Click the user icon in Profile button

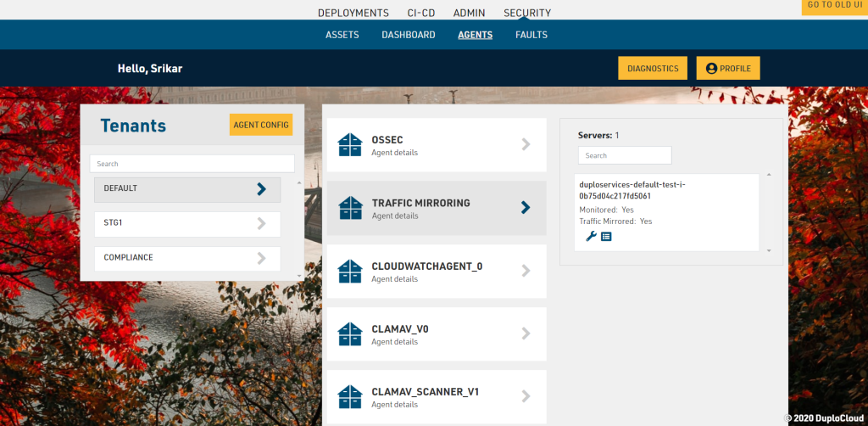pyautogui.click(x=711, y=69)
